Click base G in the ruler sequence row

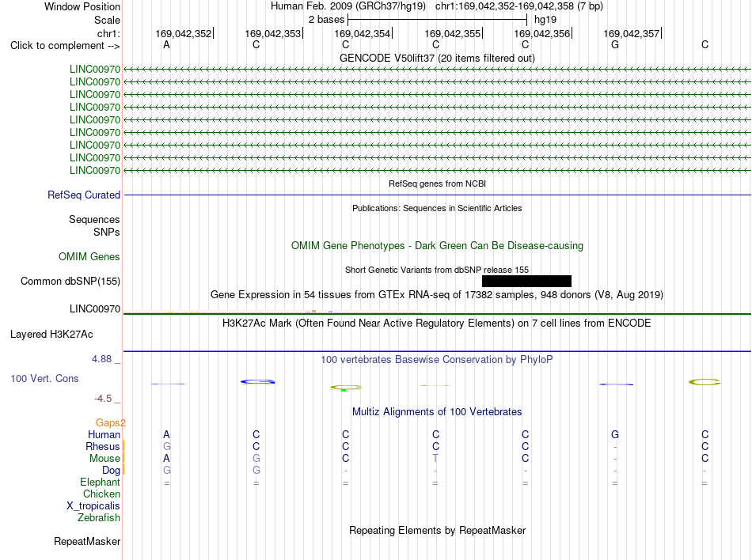pyautogui.click(x=615, y=44)
